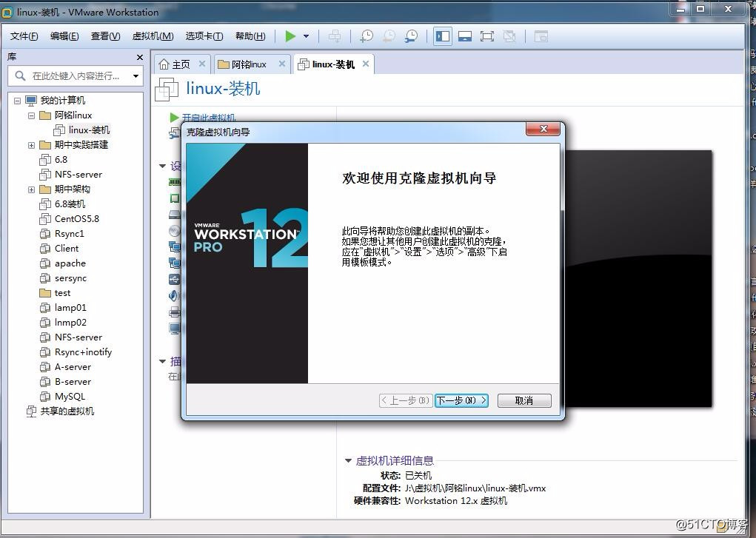Viewport: 756px width, 538px height.
Task: Open the 查看(V) menu
Action: click(105, 36)
